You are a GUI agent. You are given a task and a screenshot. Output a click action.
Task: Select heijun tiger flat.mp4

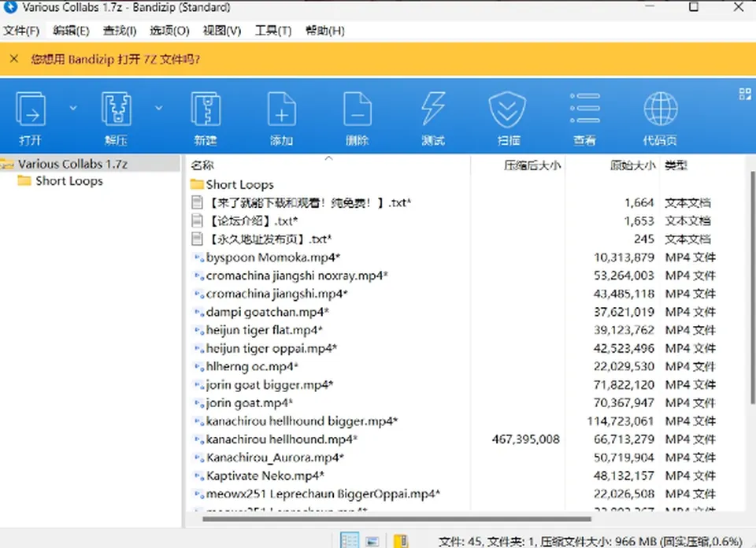(x=265, y=330)
